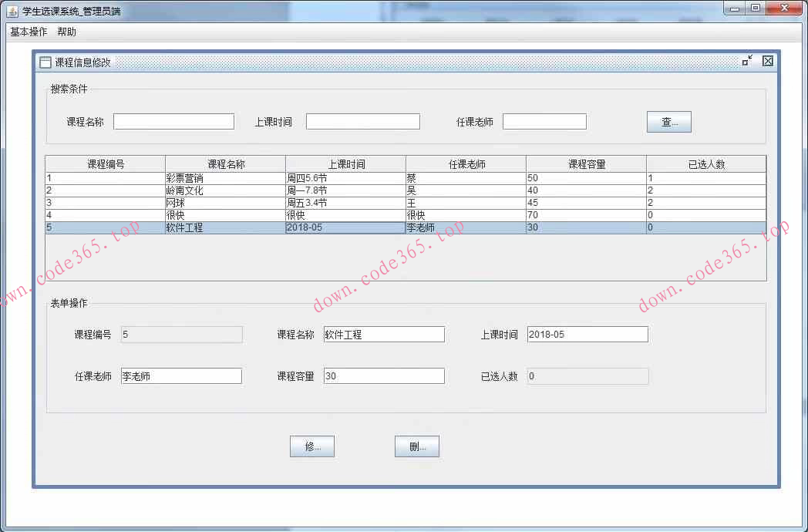
Task: Click the 上课时间 column header
Action: 345,164
